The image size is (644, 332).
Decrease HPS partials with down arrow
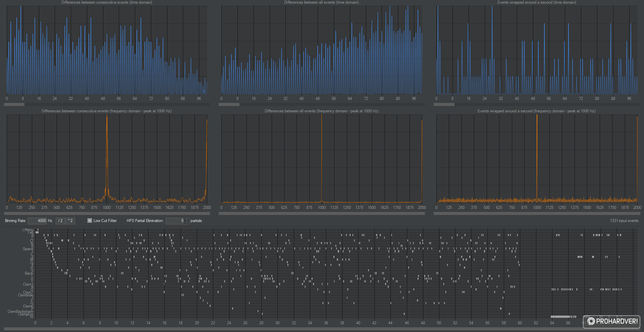tap(187, 222)
